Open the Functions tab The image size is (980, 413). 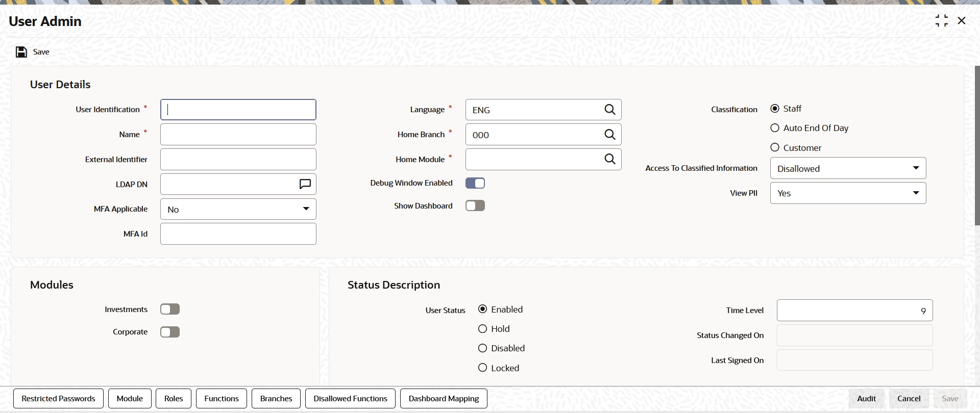pyautogui.click(x=222, y=399)
